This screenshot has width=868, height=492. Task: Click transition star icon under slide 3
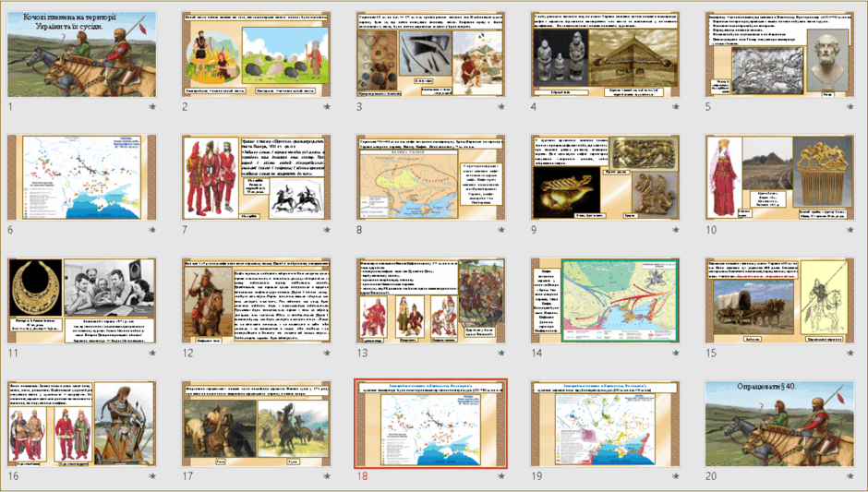point(501,107)
